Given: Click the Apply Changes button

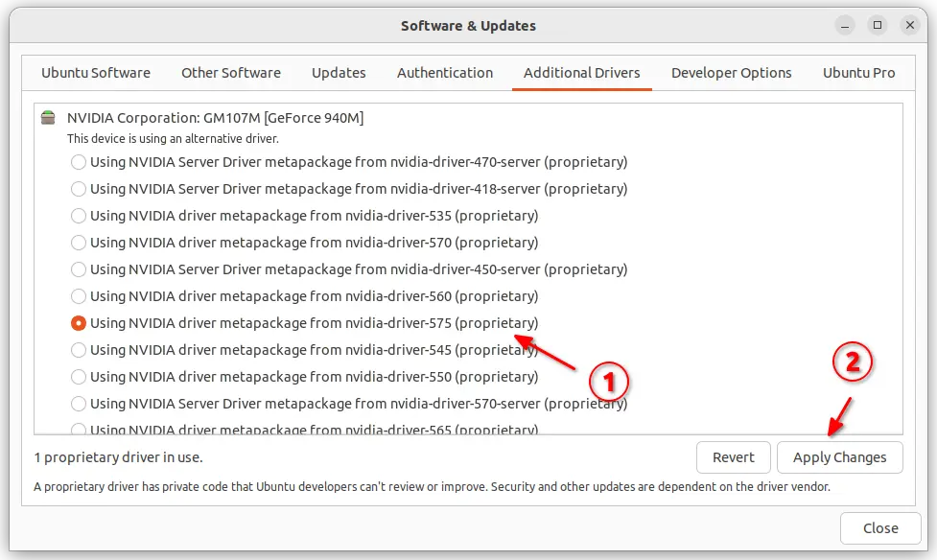Looking at the screenshot, I should [x=839, y=457].
